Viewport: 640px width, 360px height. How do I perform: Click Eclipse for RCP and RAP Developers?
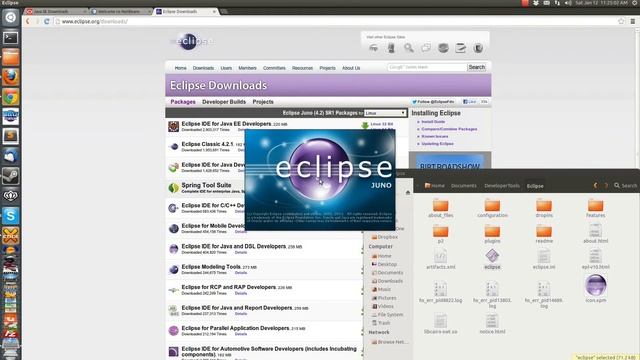(x=229, y=287)
